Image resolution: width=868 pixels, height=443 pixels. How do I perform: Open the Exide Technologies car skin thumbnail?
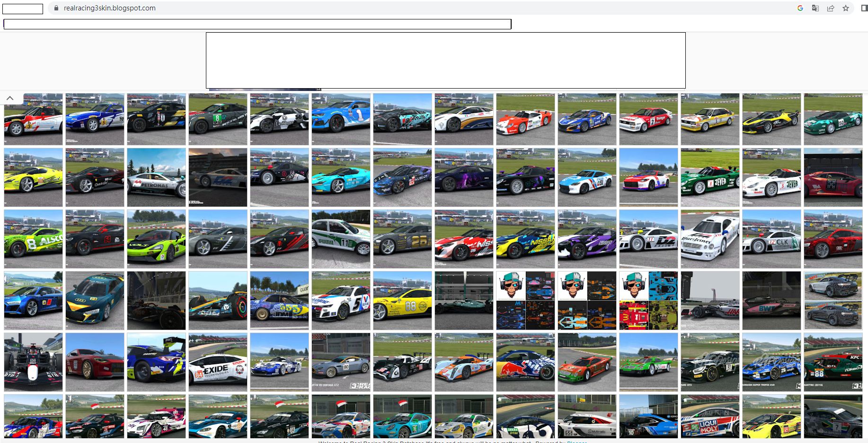point(218,362)
